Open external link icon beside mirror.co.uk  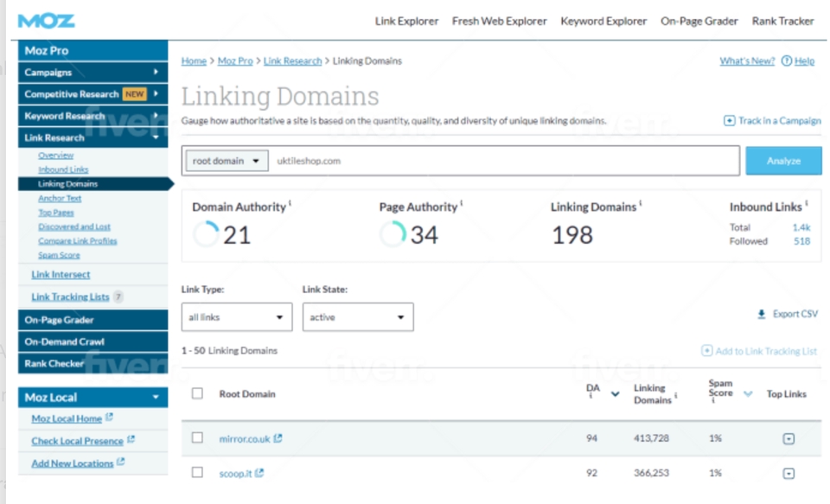(278, 438)
